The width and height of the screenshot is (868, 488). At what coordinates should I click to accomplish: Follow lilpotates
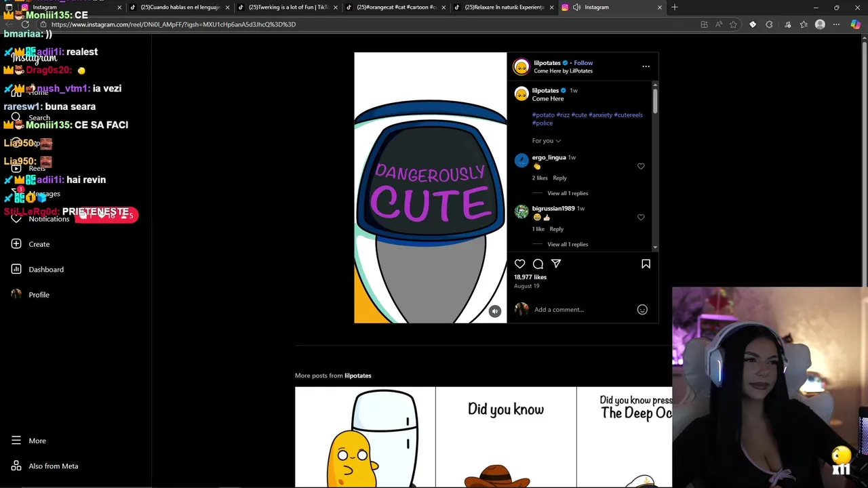click(x=583, y=63)
